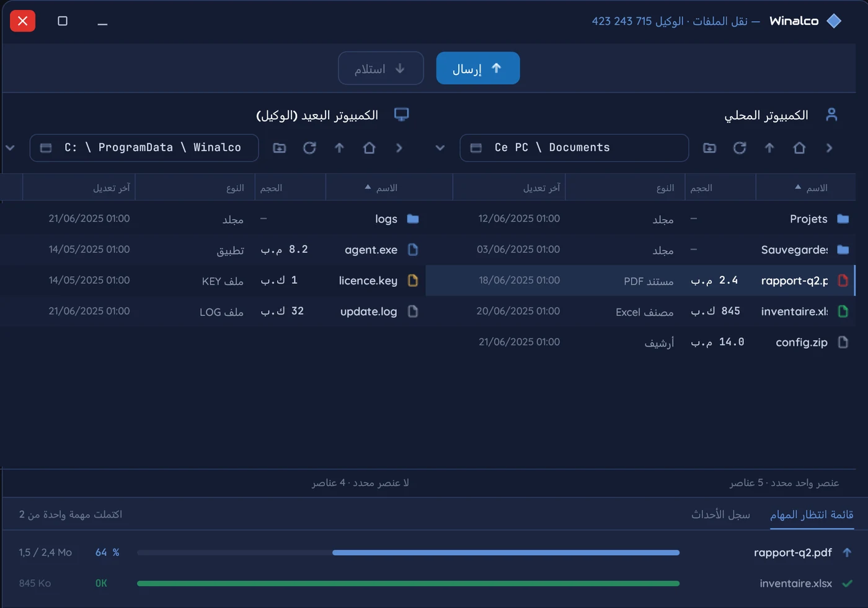This screenshot has width=868, height=608.
Task: Select agent.exe file name
Action: point(371,250)
